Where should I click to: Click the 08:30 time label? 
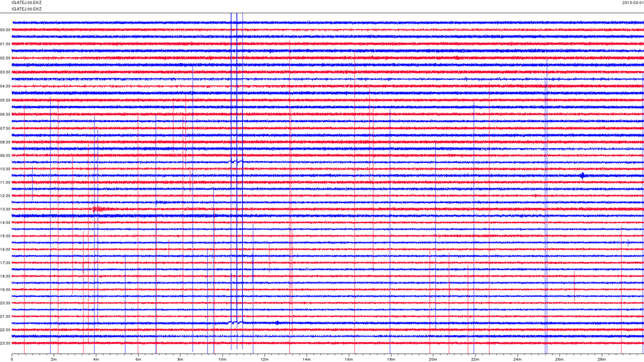(x=5, y=142)
